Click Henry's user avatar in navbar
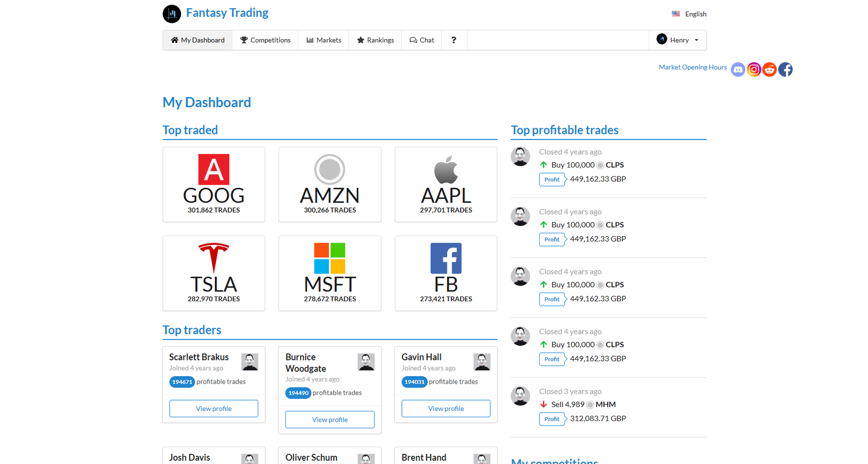 point(662,39)
